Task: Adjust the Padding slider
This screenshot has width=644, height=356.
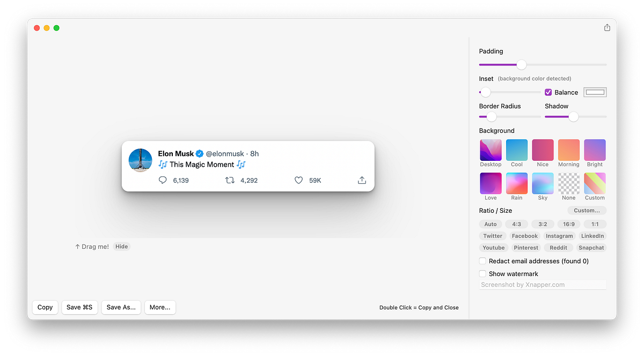Action: [x=521, y=64]
